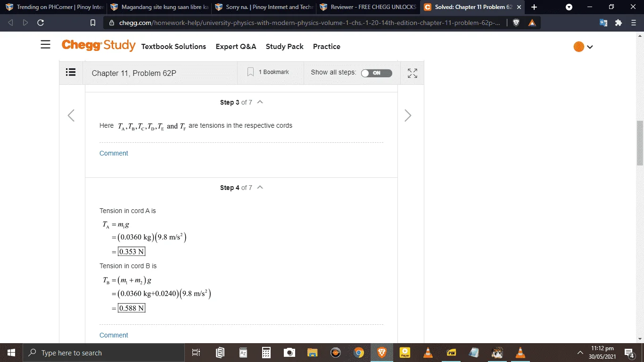Open the PDF app taskbar icon
This screenshot has width=644, height=362.
451,353
